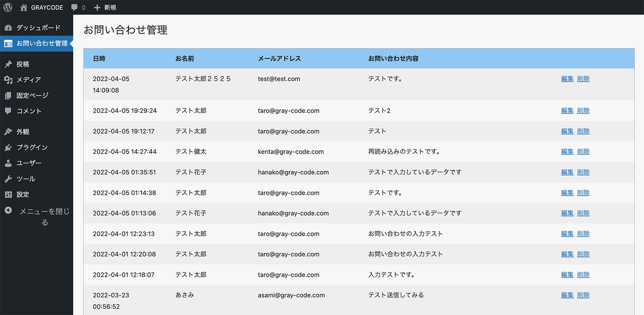Delete the あさみ entry
This screenshot has height=315, width=644.
(x=583, y=295)
